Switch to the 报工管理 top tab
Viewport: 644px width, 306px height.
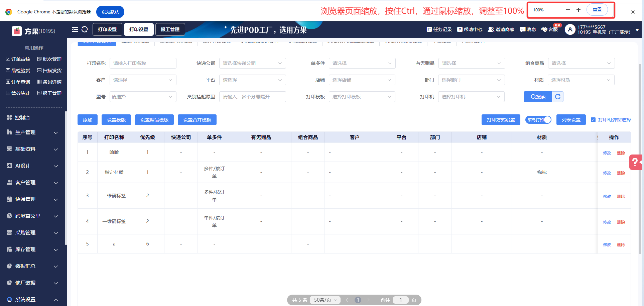tap(170, 29)
